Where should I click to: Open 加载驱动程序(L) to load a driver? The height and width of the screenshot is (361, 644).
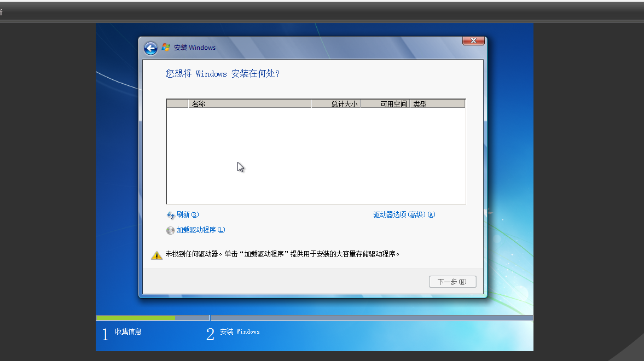point(201,230)
